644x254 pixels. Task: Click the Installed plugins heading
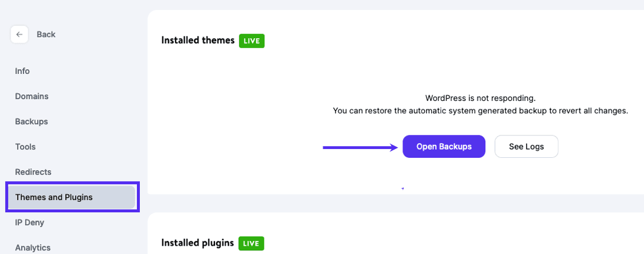click(x=197, y=243)
